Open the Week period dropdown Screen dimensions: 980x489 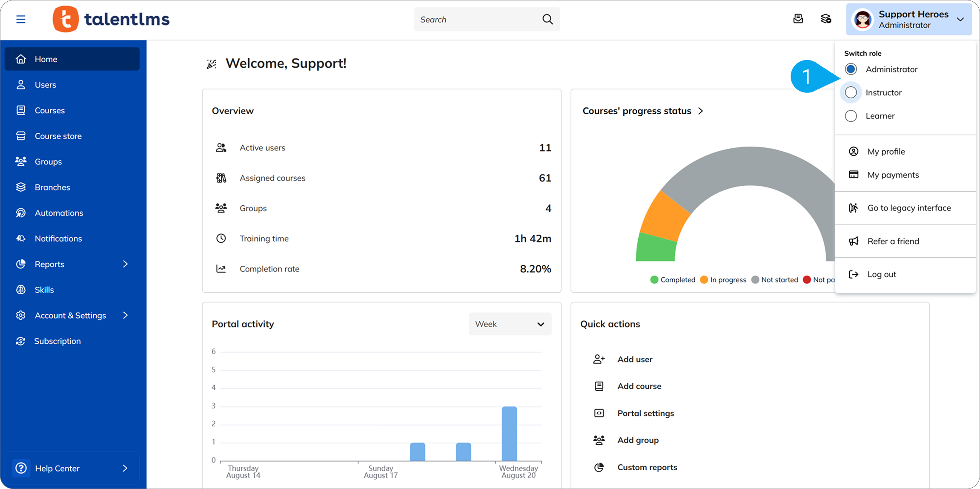(x=510, y=324)
